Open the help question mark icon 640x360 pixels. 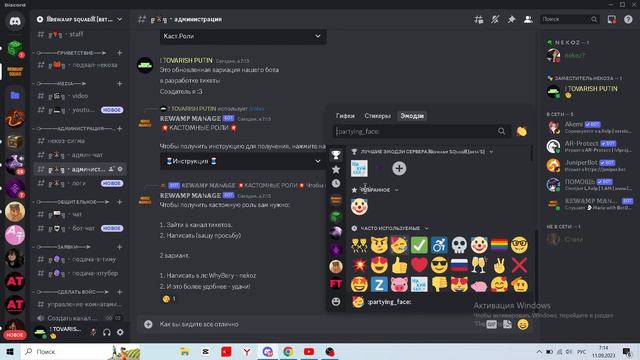tap(628, 19)
